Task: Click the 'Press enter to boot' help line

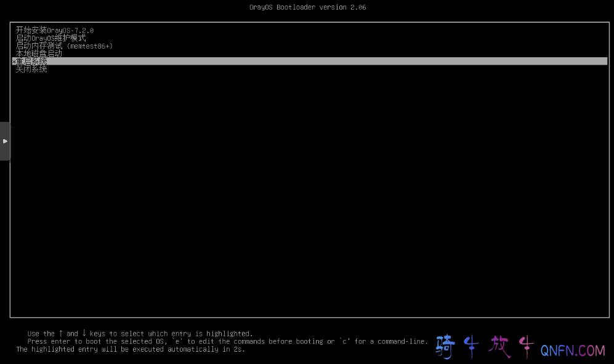Action: pyautogui.click(x=227, y=341)
